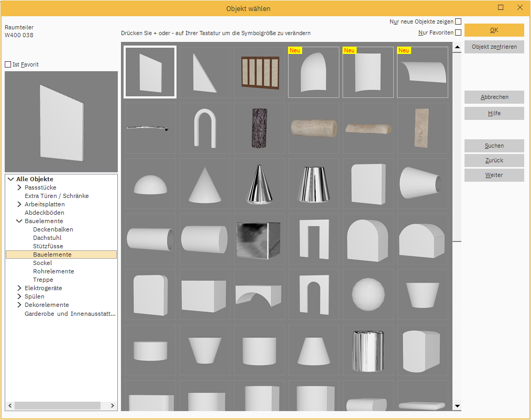The width and height of the screenshot is (531, 420).
Task: Expand the Passstücke tree node
Action: point(19,187)
